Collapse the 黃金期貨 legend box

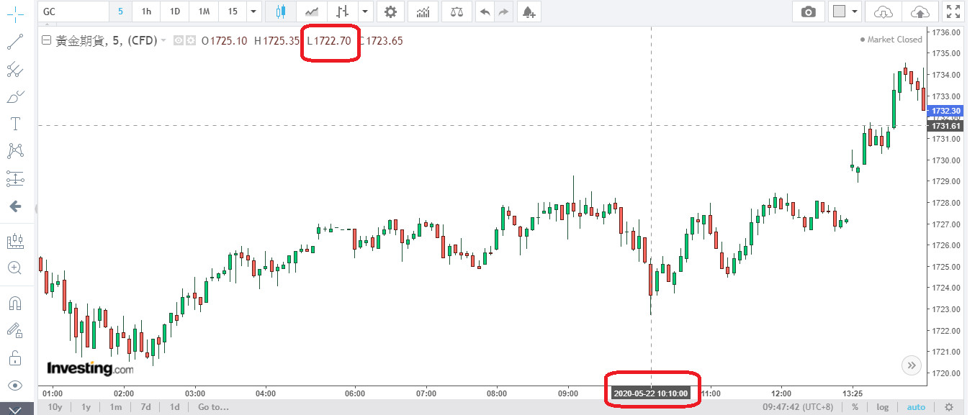tap(47, 41)
